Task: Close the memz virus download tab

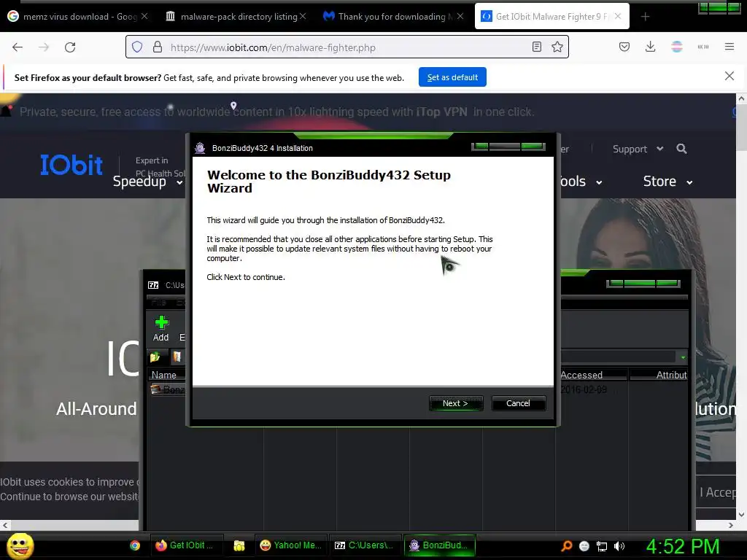Action: point(144,16)
